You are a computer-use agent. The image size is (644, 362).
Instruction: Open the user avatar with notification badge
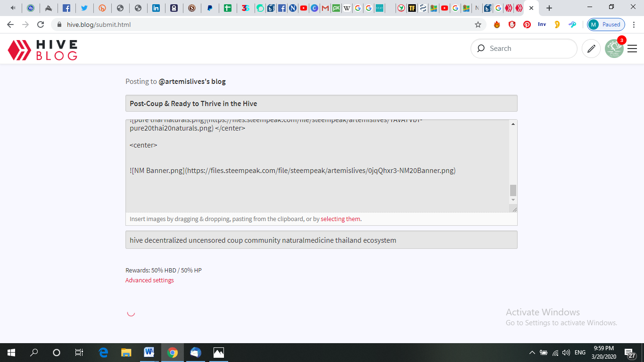click(x=614, y=49)
